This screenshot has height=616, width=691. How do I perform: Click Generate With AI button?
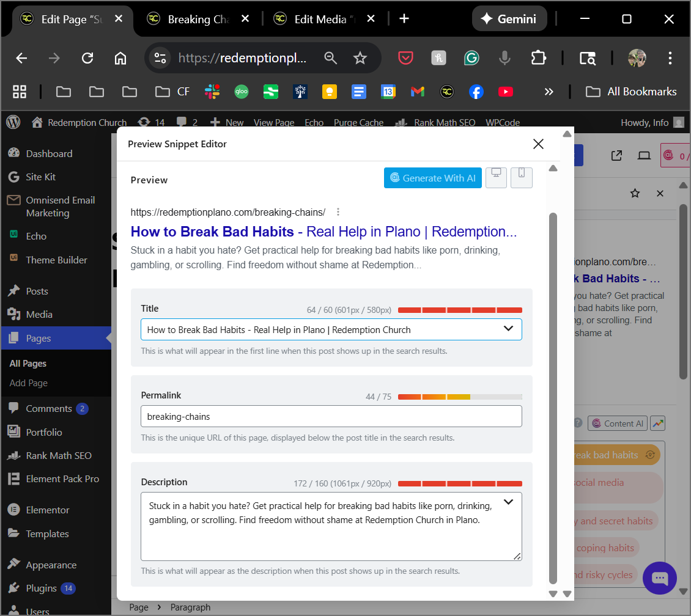[433, 178]
